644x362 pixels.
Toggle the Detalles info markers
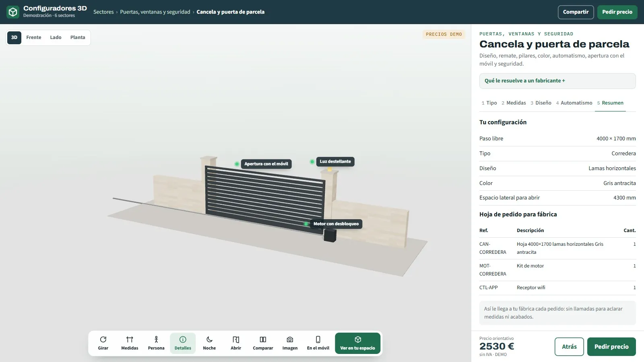pyautogui.click(x=183, y=343)
